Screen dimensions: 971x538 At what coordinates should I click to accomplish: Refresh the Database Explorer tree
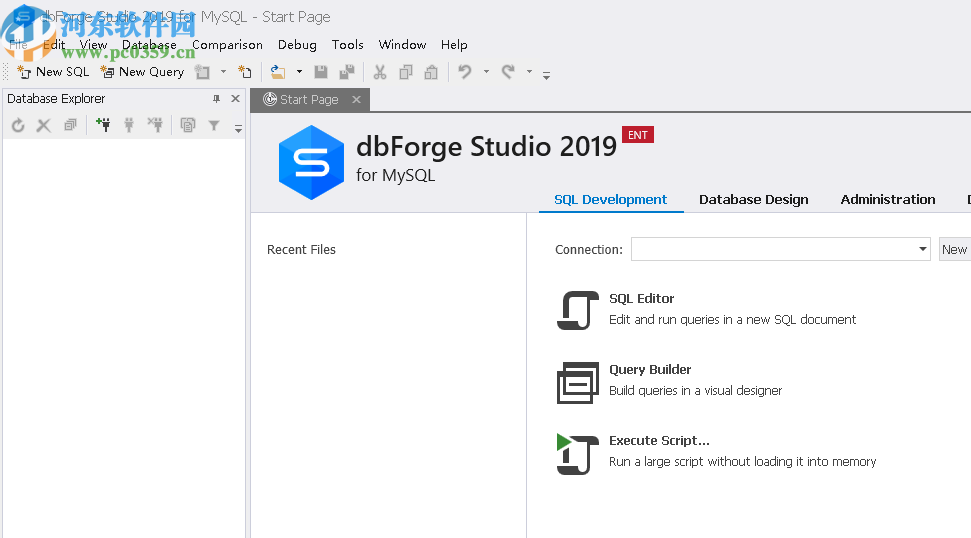pos(18,125)
